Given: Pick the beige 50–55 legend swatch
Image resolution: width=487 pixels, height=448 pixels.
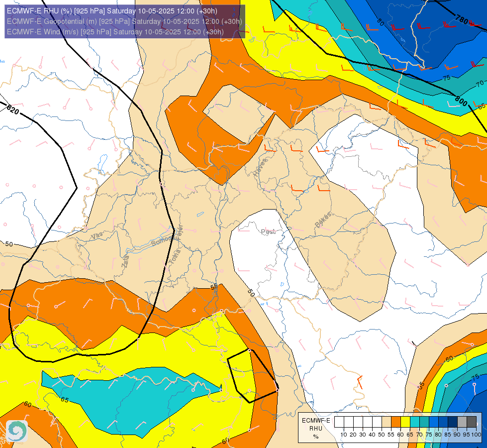Looking at the screenshot, I should point(387,422).
